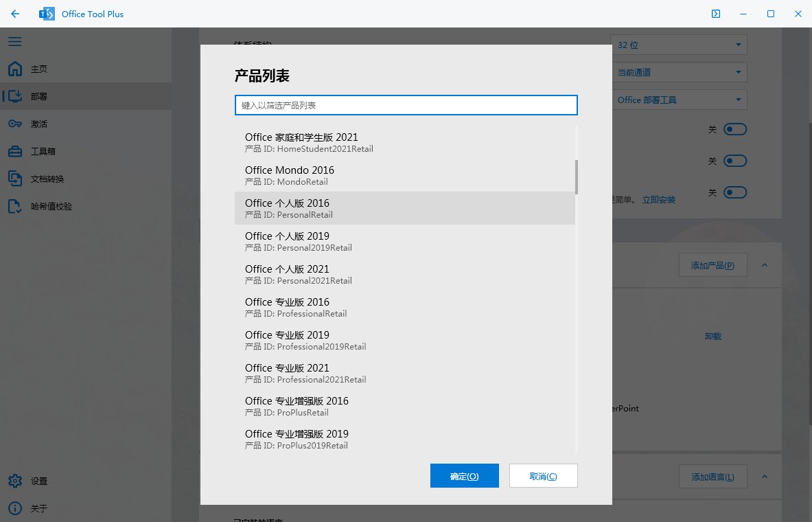Click the 卸载 uninstall link

pos(713,336)
